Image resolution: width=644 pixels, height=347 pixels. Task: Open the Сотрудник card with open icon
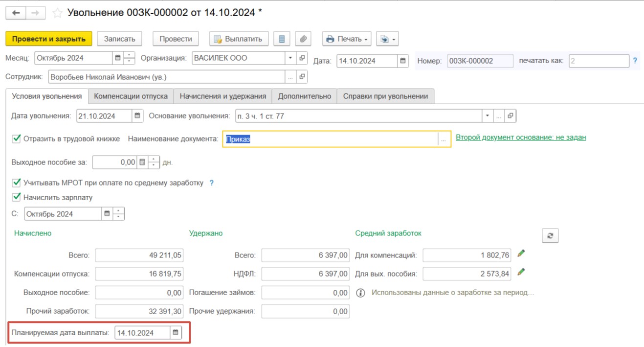point(302,77)
